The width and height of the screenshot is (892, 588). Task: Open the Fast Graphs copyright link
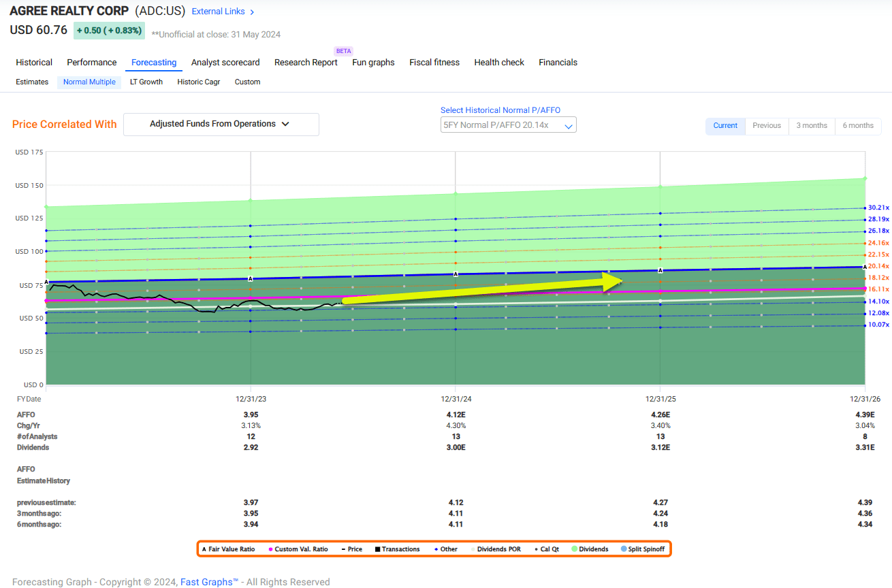click(x=209, y=582)
